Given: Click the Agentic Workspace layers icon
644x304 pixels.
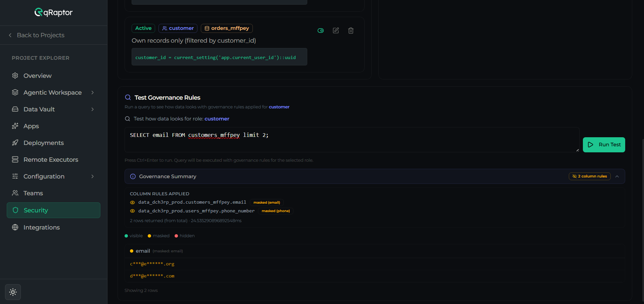Looking at the screenshot, I should 15,92.
